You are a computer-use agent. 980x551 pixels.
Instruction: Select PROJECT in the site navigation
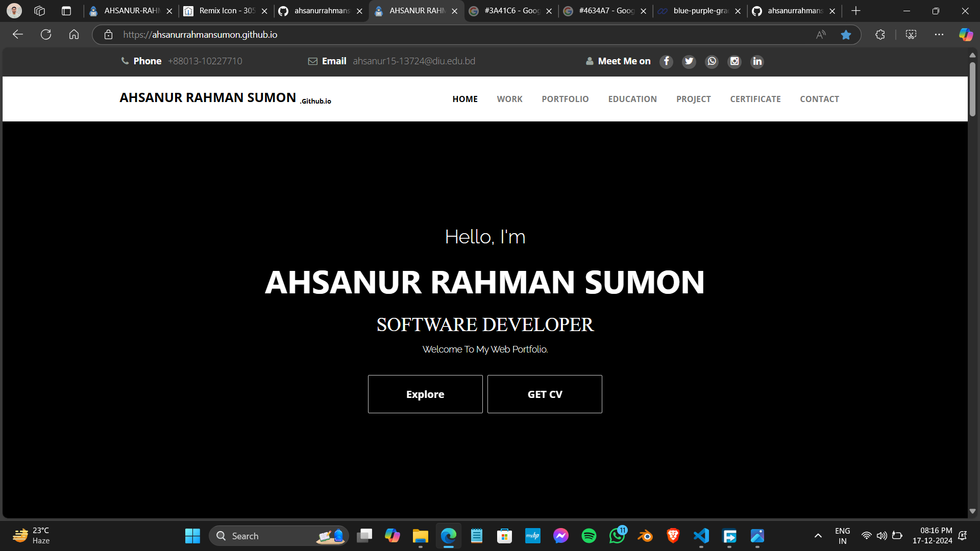694,99
